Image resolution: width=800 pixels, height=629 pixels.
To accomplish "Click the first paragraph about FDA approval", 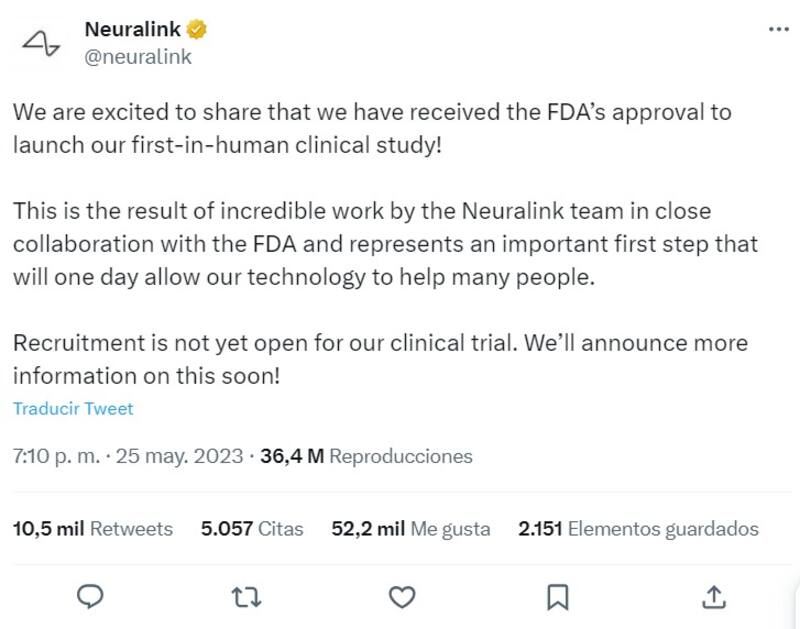I will [372, 127].
